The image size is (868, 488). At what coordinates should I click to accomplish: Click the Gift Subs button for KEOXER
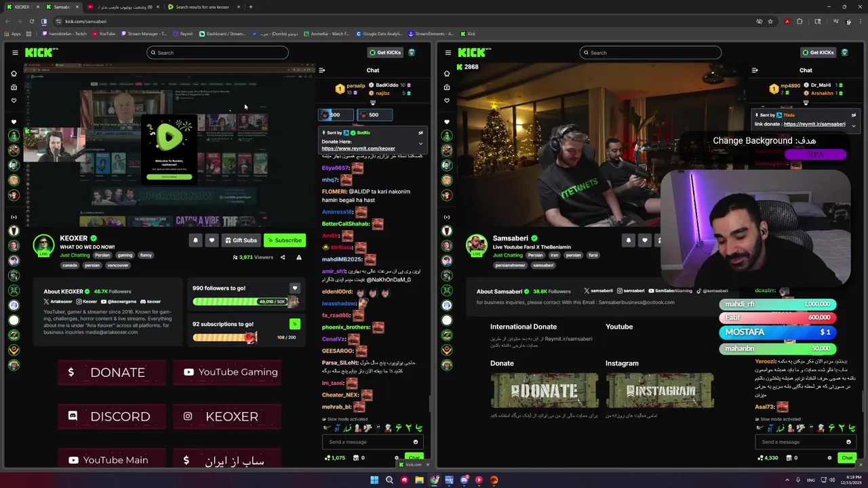[x=241, y=240]
